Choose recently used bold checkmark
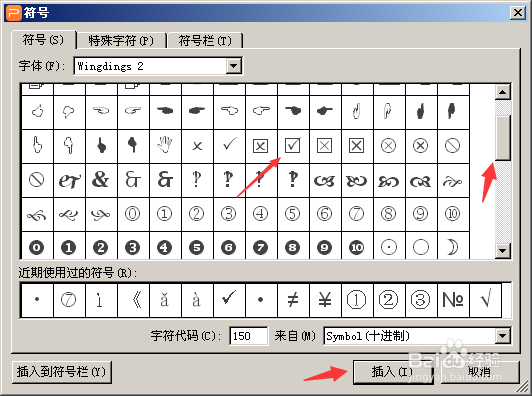The image size is (532, 396). [229, 300]
